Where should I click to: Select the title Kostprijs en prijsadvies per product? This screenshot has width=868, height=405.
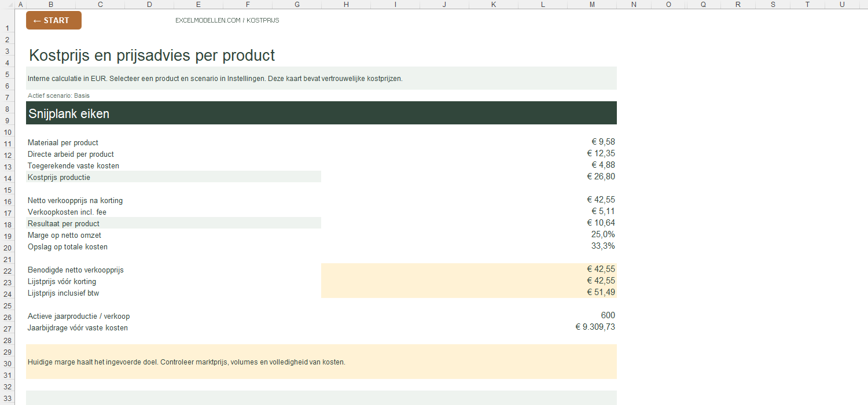coord(152,56)
